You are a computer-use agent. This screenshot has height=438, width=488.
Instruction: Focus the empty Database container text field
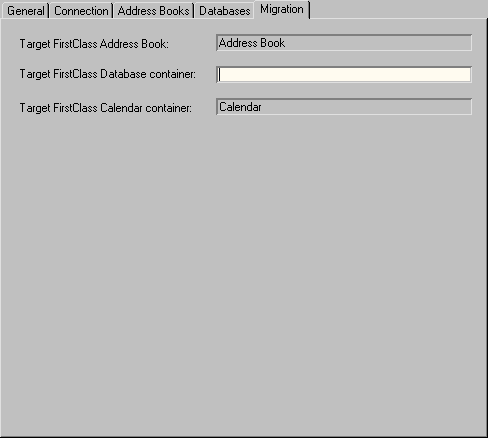[x=344, y=74]
